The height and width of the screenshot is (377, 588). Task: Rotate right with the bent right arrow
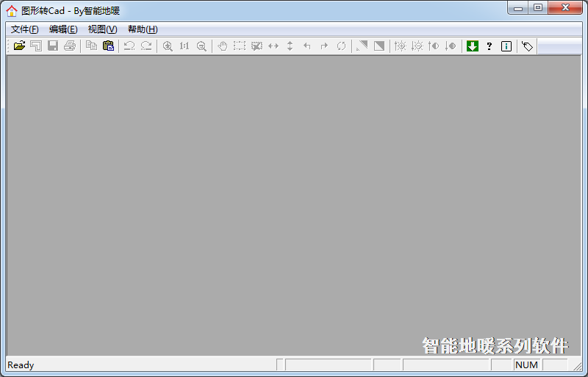pos(324,46)
